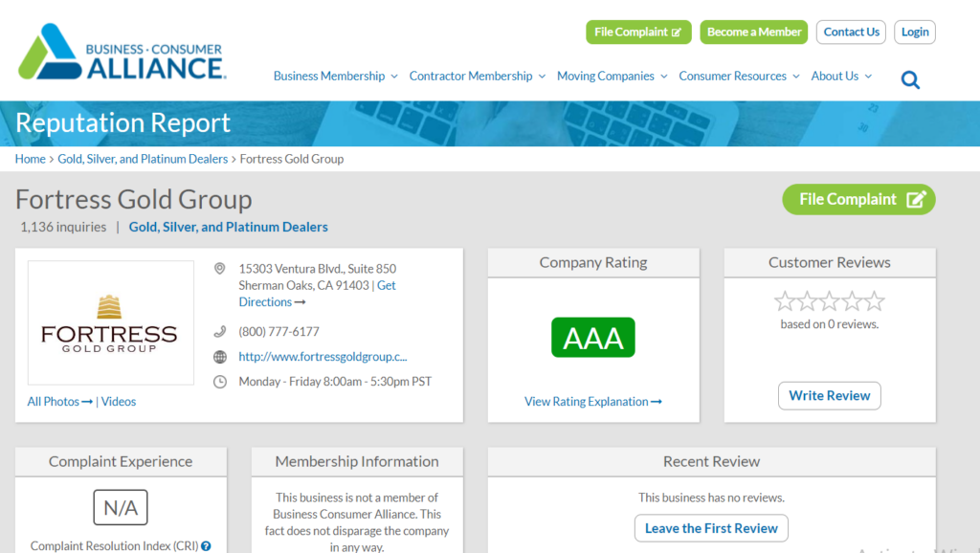This screenshot has height=553, width=980.
Task: Expand the Contractor Membership menu
Action: 478,77
